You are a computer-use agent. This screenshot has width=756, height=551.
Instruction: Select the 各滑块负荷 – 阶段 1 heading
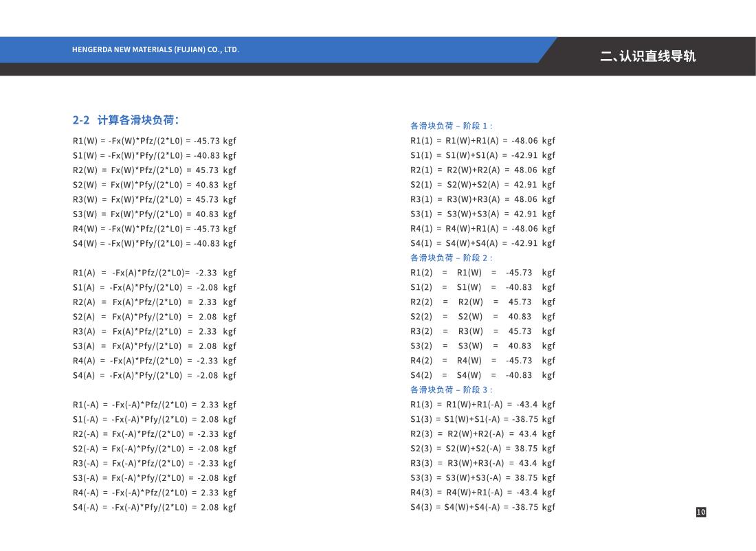pos(452,126)
